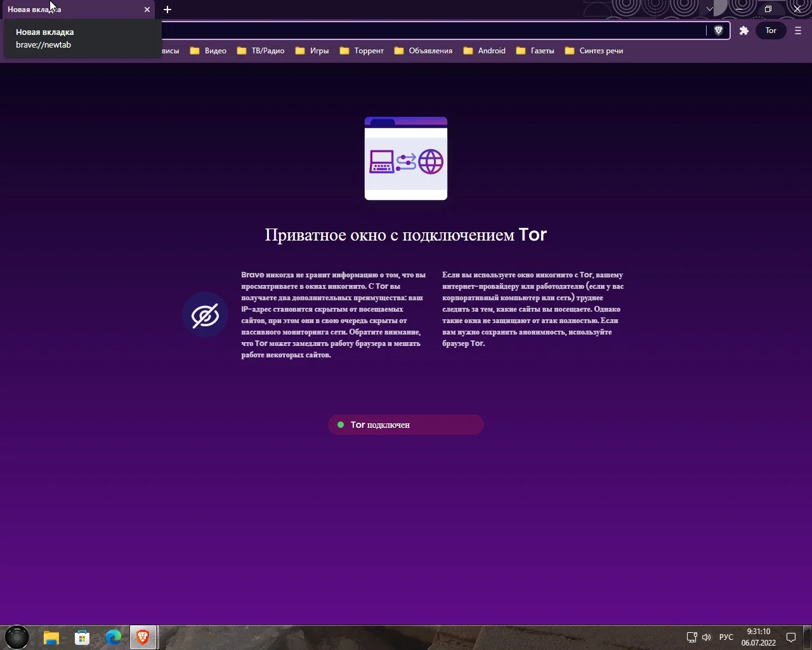Open a new tab with the plus button
The image size is (812, 650).
(x=167, y=10)
